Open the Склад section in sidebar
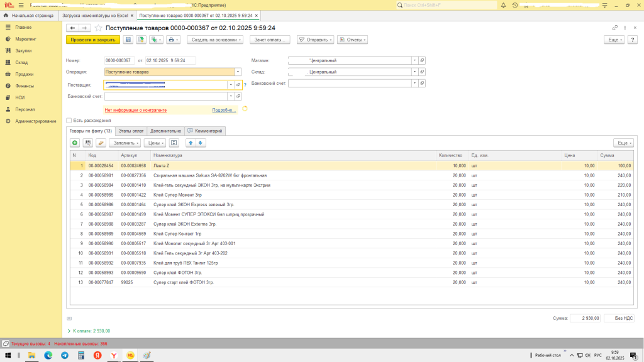 coord(21,62)
